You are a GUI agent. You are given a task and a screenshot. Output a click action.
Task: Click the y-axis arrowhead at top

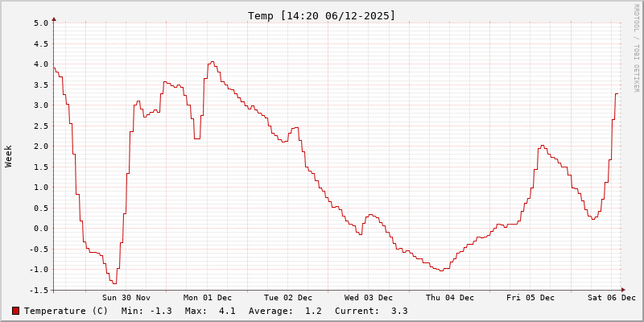54,18
